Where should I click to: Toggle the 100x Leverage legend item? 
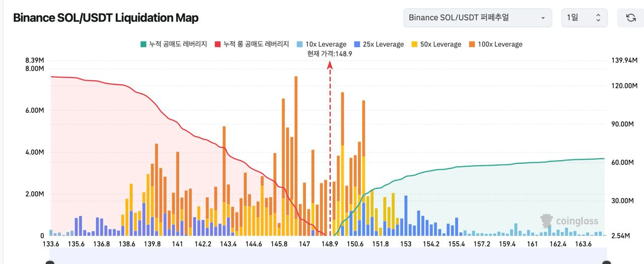pos(496,44)
